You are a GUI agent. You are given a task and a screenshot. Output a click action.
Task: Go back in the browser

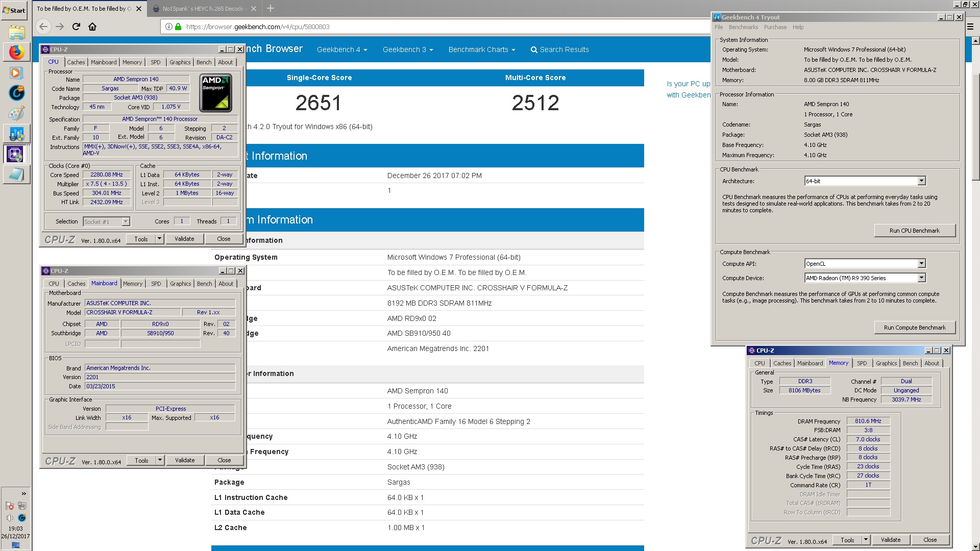[43, 27]
